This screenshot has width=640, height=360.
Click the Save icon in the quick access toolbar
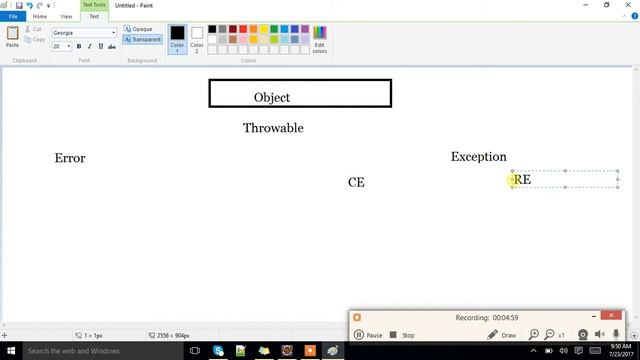[19, 5]
